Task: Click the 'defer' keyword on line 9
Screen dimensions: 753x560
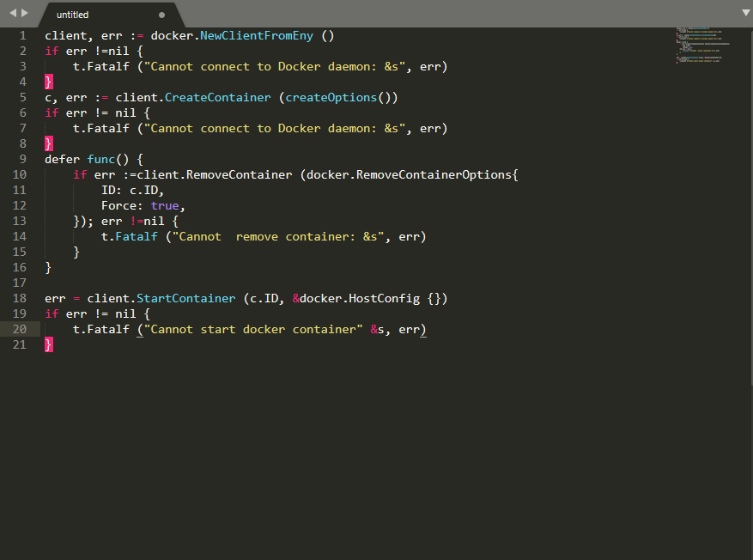Action: point(62,159)
